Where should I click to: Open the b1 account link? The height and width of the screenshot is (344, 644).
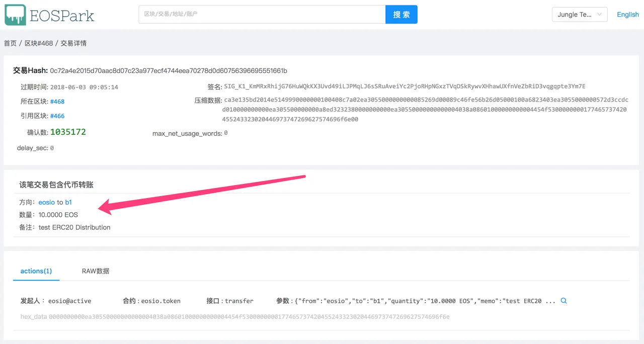(x=68, y=202)
